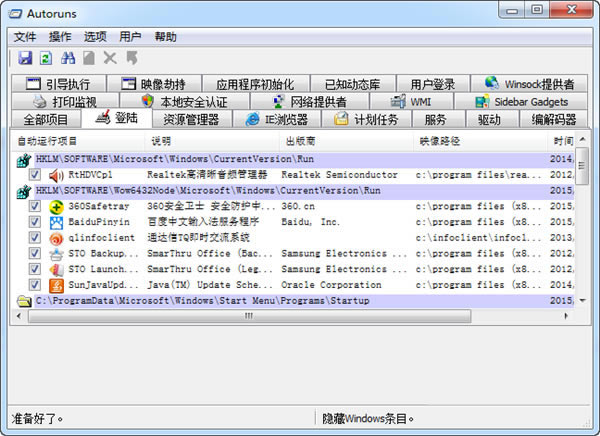Click the red X Delete toolbar icon
600x436 pixels.
click(110, 59)
